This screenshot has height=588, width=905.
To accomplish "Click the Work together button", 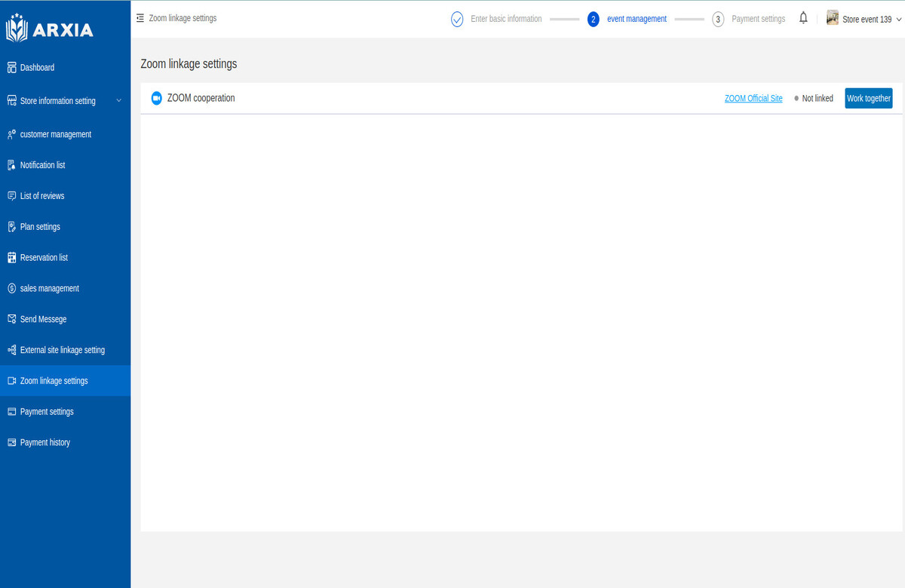I will [x=869, y=99].
